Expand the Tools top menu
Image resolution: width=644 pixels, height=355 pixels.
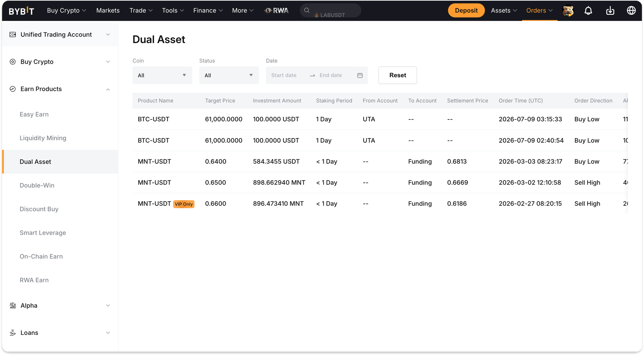(173, 11)
